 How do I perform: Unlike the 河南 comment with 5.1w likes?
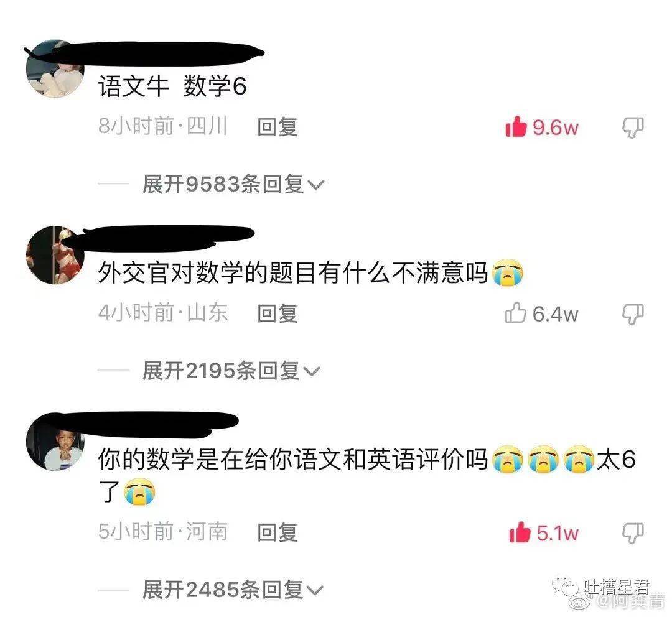[x=520, y=532]
